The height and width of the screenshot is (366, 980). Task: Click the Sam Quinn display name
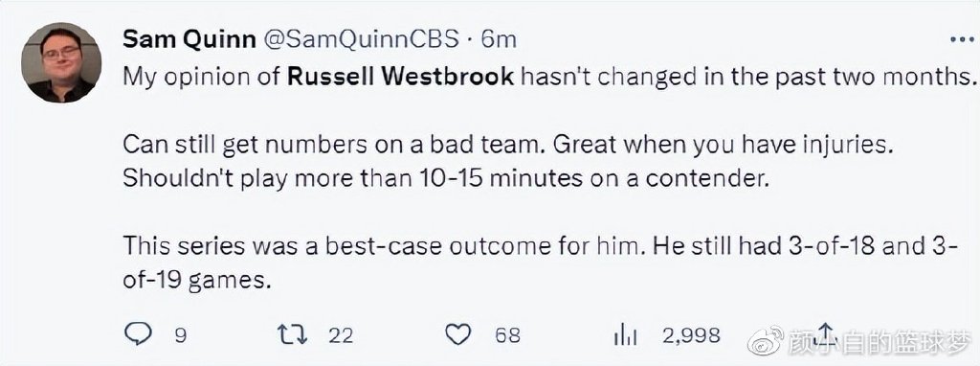pos(189,39)
